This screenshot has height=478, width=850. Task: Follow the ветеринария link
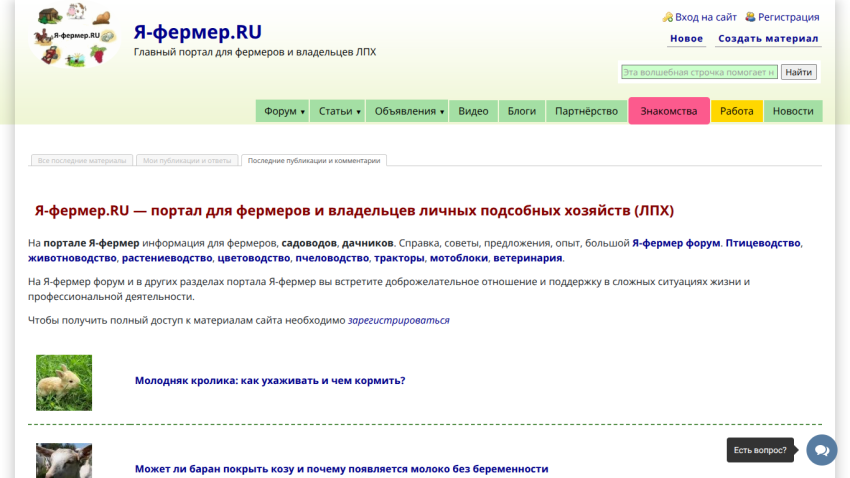(x=527, y=258)
